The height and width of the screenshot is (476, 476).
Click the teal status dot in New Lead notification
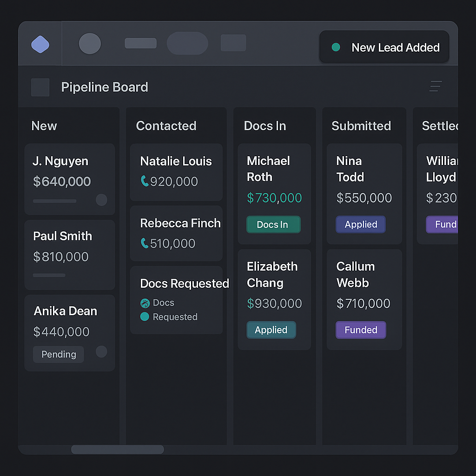[336, 47]
